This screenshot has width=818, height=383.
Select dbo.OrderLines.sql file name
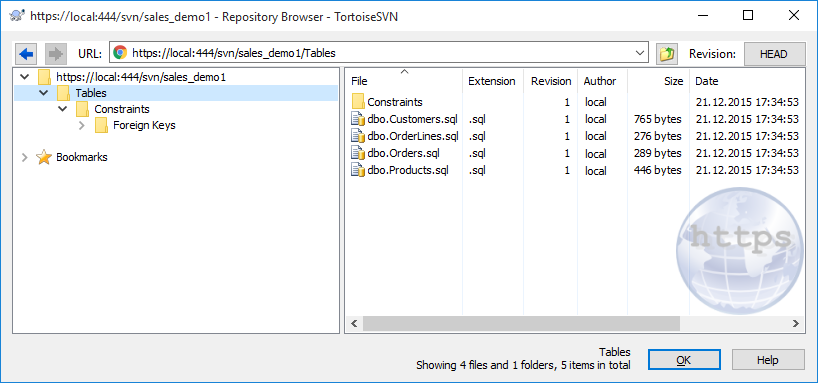tap(413, 136)
